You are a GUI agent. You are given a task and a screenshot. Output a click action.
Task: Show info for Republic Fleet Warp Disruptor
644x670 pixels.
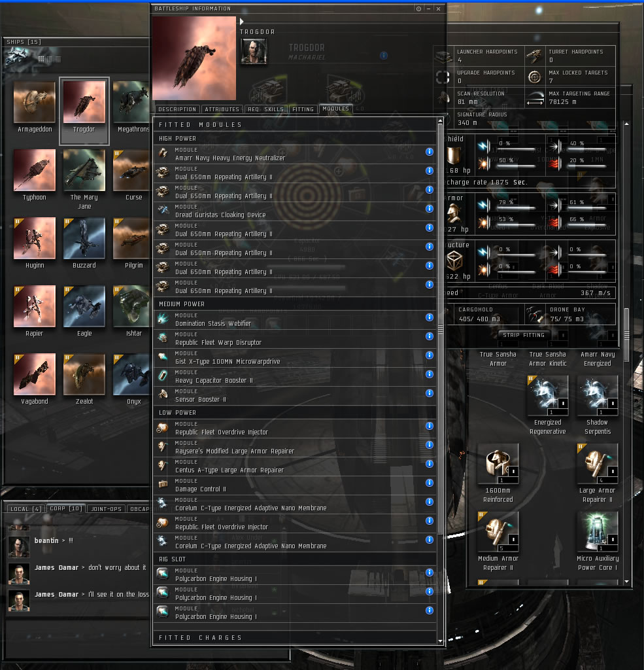tap(430, 336)
